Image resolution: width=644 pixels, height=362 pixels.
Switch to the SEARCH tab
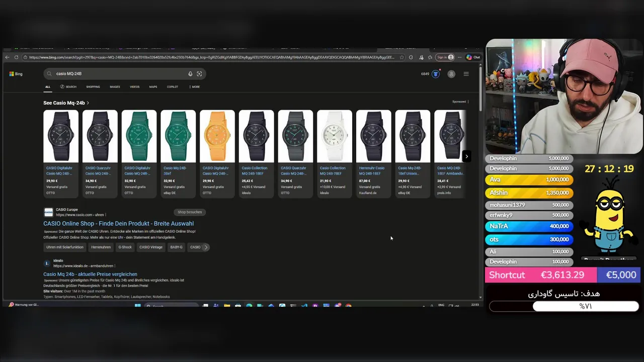pos(68,87)
